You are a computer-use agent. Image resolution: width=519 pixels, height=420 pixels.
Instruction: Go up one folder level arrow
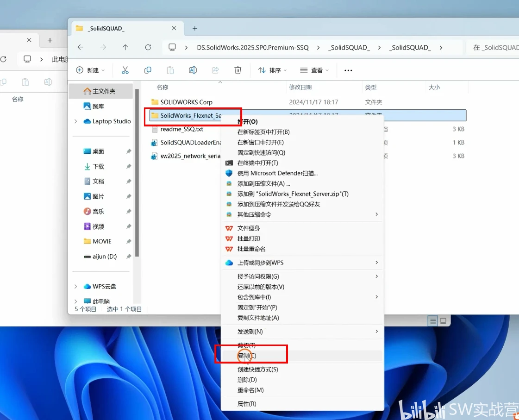coord(125,47)
